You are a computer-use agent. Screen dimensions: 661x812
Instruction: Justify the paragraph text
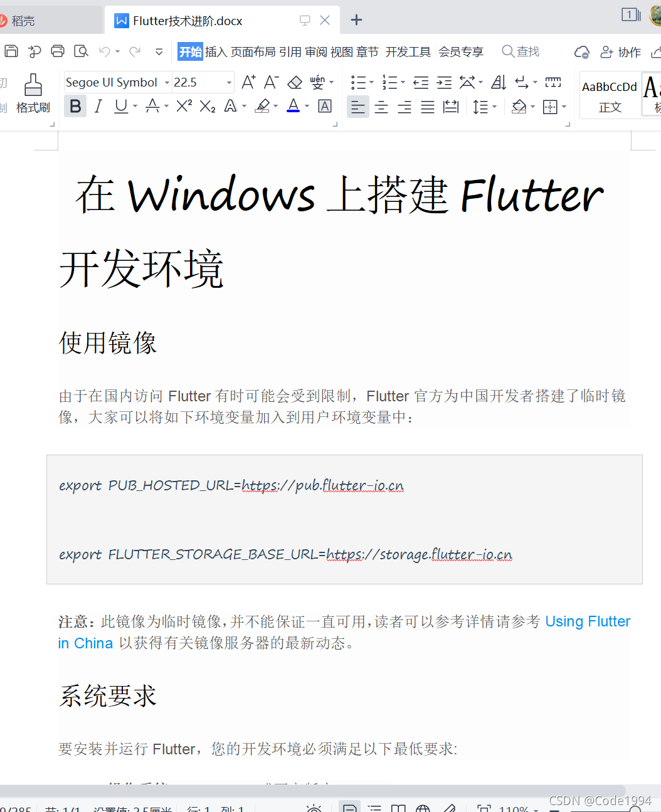pos(428,107)
